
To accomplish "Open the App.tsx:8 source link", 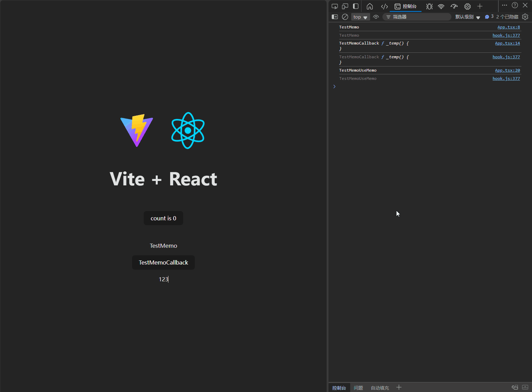I will pyautogui.click(x=509, y=27).
